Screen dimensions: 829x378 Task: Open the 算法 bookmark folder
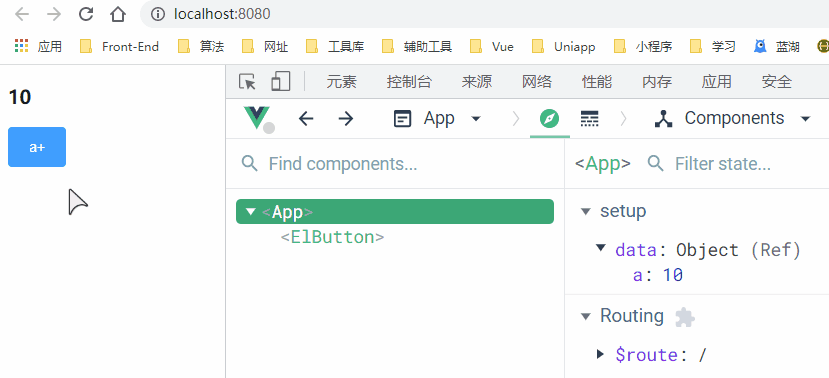201,47
